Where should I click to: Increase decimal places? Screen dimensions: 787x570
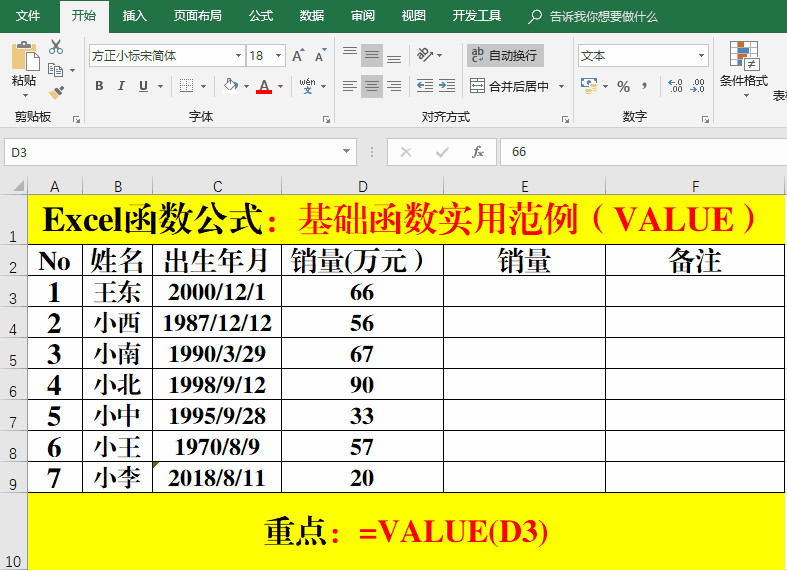676,86
